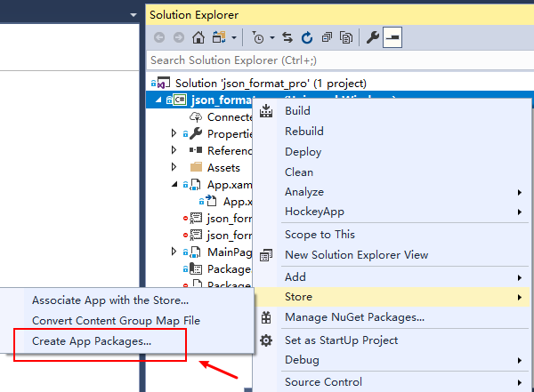Open the Debug submenu
534x392 pixels.
[x=392, y=360]
